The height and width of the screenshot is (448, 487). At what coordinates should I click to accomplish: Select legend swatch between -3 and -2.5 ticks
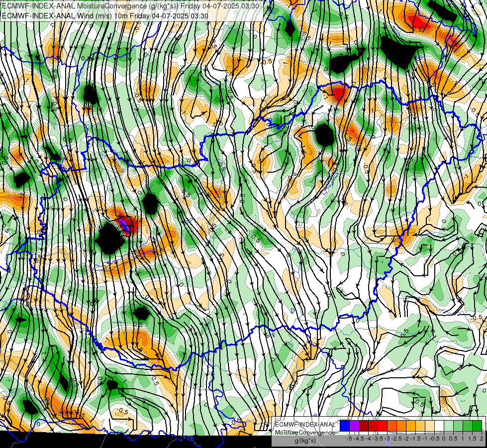tap(392, 426)
